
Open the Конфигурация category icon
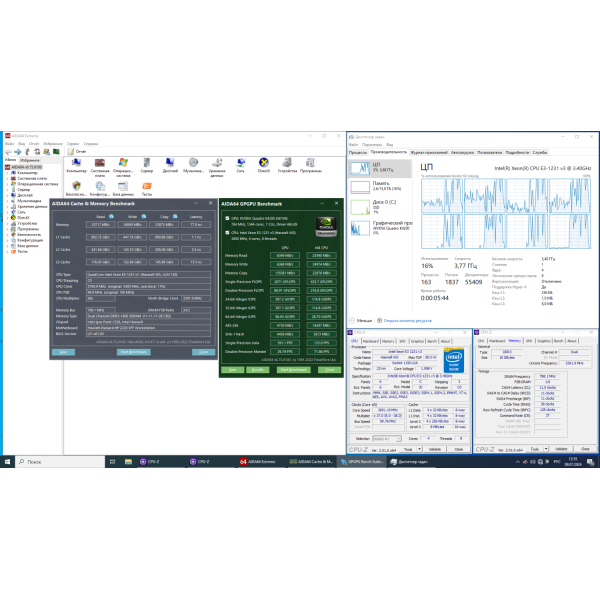[x=100, y=189]
